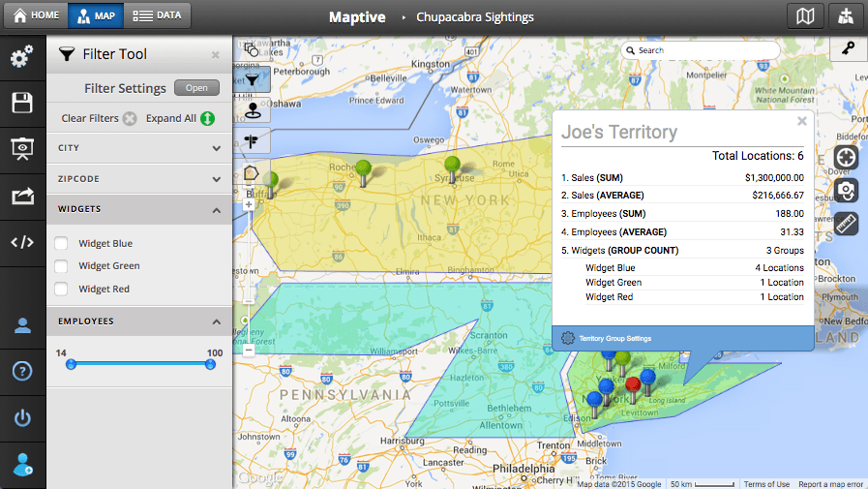Click the Employees (SUM) row

pos(682,213)
